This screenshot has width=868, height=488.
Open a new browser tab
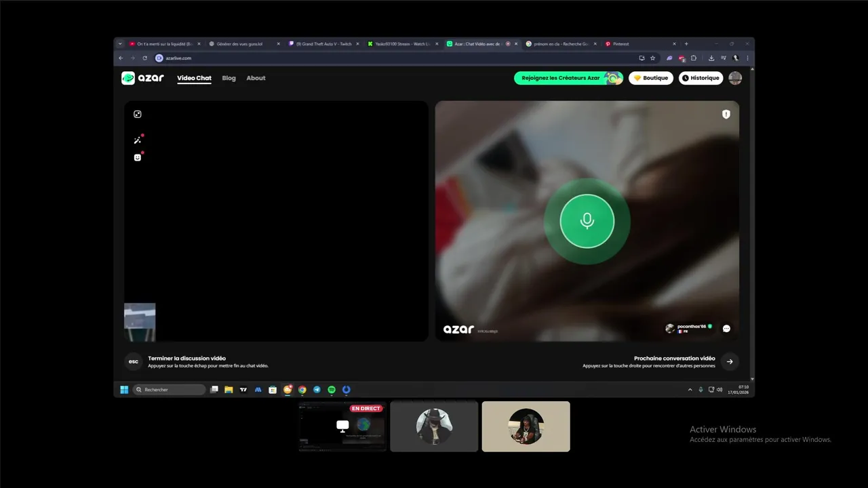(x=686, y=43)
